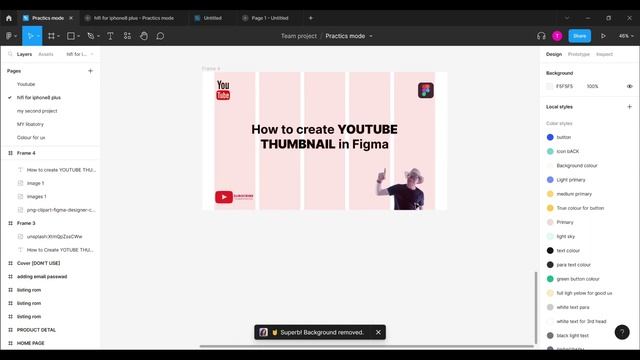This screenshot has width=640, height=360.
Task: Click the Frame 4 layer icon
Action: tap(11, 153)
